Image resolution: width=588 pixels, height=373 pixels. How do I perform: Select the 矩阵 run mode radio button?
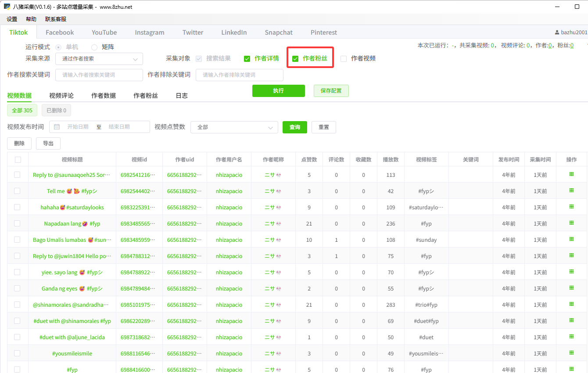(94, 47)
